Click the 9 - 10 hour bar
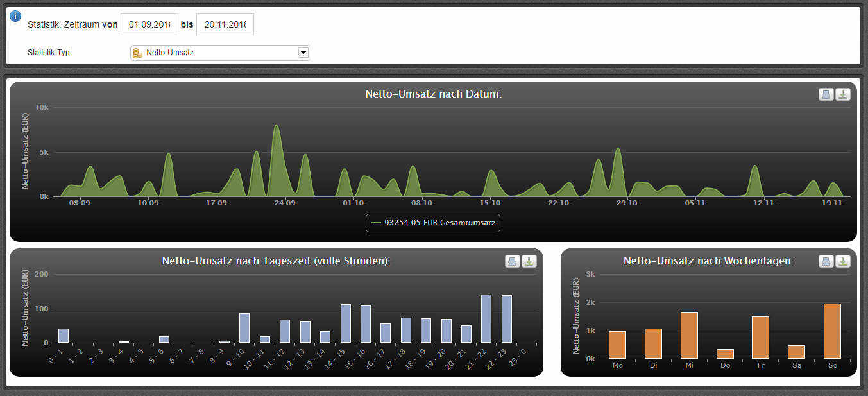This screenshot has width=868, height=396. tap(244, 328)
